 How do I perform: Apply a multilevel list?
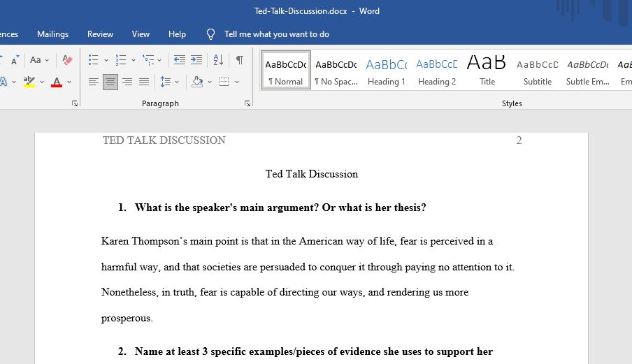tap(148, 60)
